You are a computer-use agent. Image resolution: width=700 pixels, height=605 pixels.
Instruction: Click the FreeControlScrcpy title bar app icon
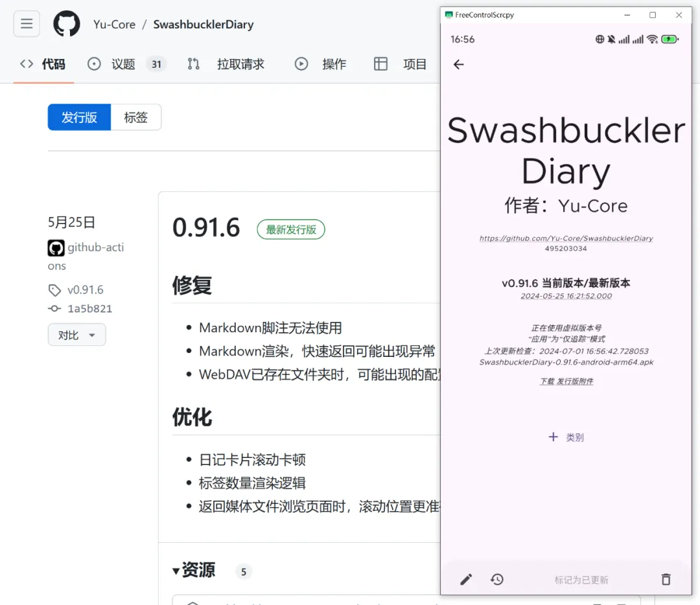pos(449,15)
